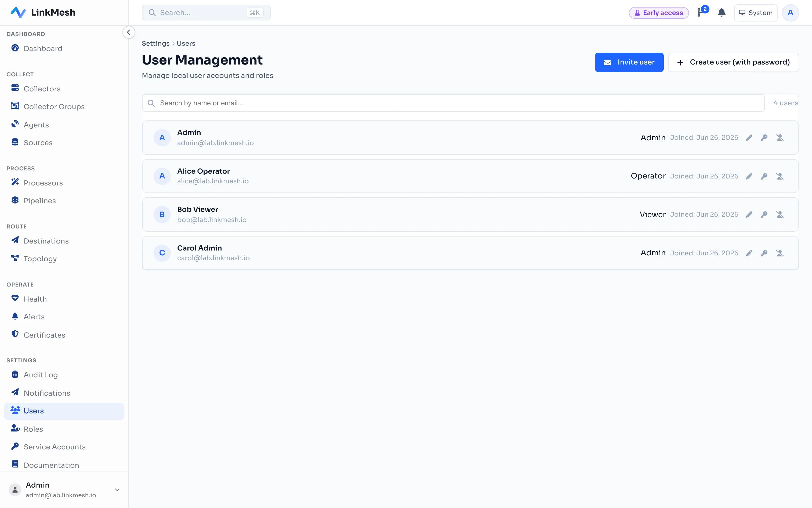Collapse the sidebar with the chevron button

tap(129, 32)
